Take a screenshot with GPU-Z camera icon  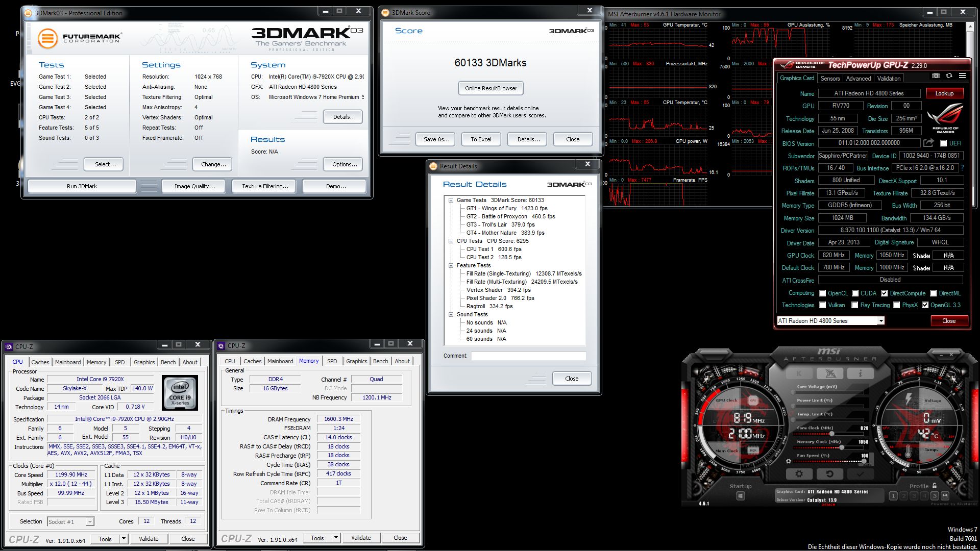pos(936,76)
